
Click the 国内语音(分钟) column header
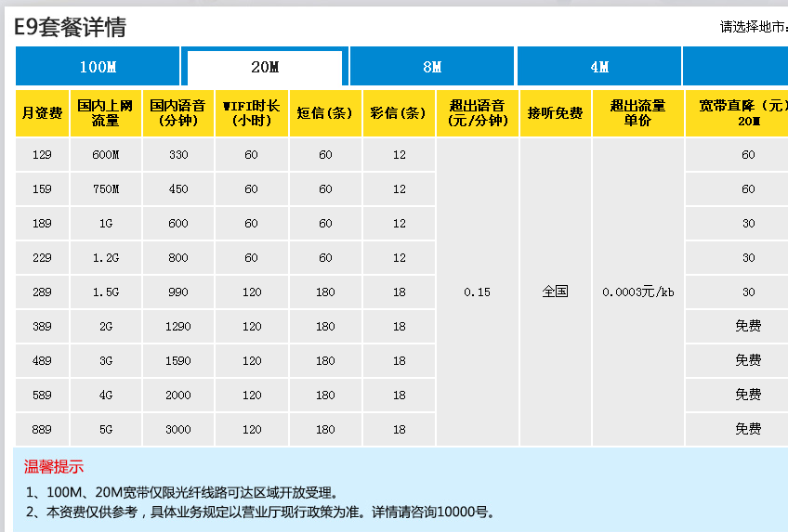click(178, 113)
